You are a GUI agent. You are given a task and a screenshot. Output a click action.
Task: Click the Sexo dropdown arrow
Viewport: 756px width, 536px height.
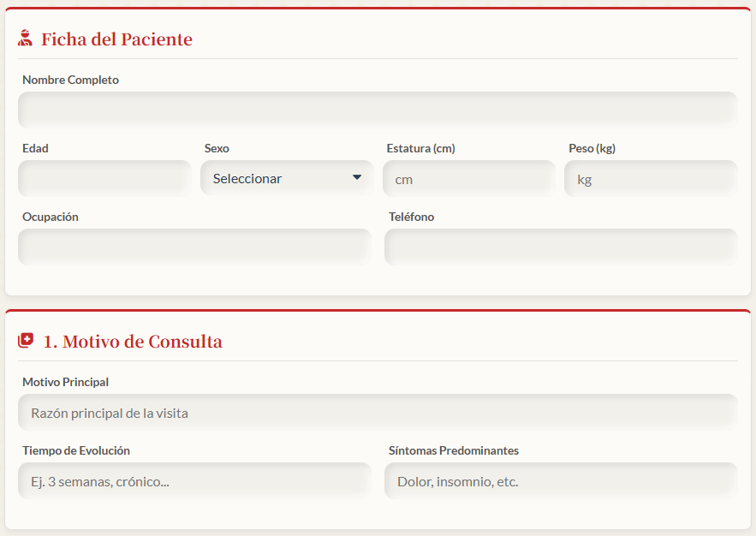[x=357, y=178]
